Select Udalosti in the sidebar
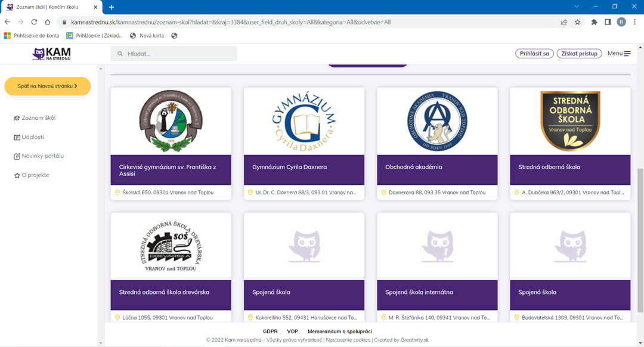This screenshot has width=644, height=347. 33,137
